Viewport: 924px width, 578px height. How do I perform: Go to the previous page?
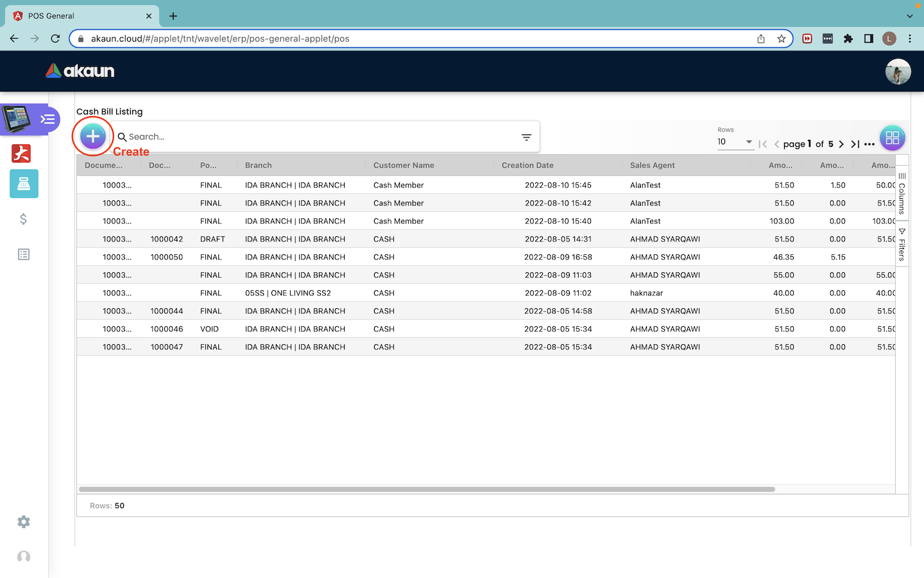[776, 144]
